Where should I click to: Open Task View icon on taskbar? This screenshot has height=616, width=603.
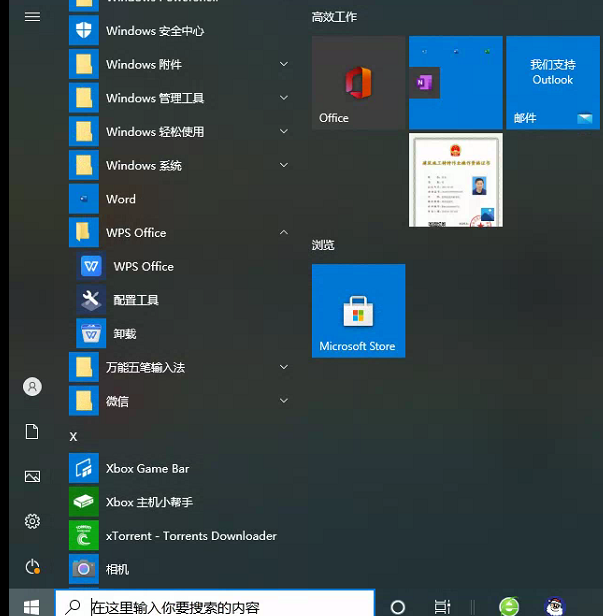point(442,607)
